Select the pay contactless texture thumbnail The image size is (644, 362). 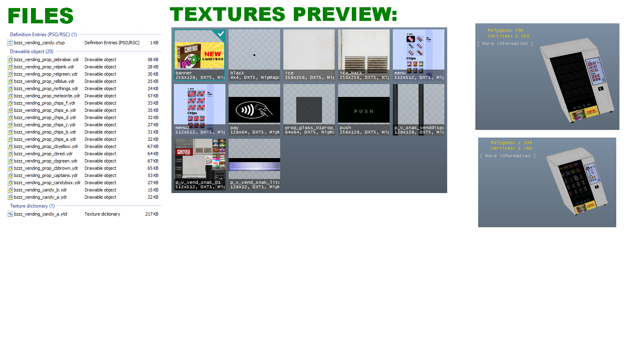tap(254, 110)
